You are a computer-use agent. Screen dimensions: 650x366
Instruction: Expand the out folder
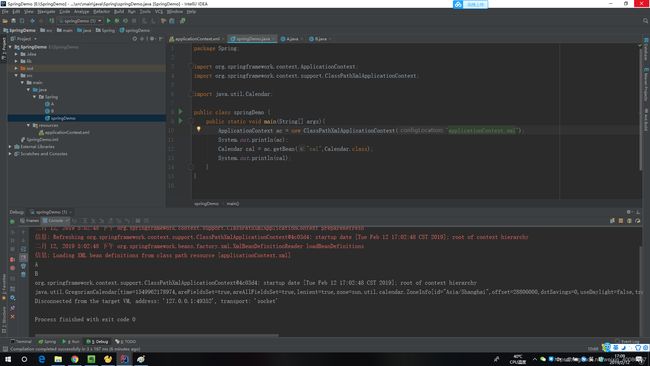click(x=16, y=68)
